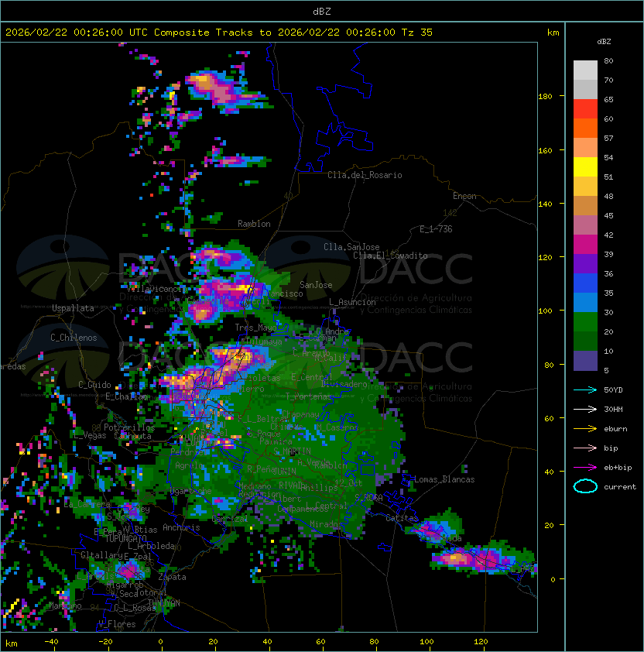This screenshot has height=652, width=644.
Task: Click the 120 km mark on bottom axis
Action: point(481,642)
